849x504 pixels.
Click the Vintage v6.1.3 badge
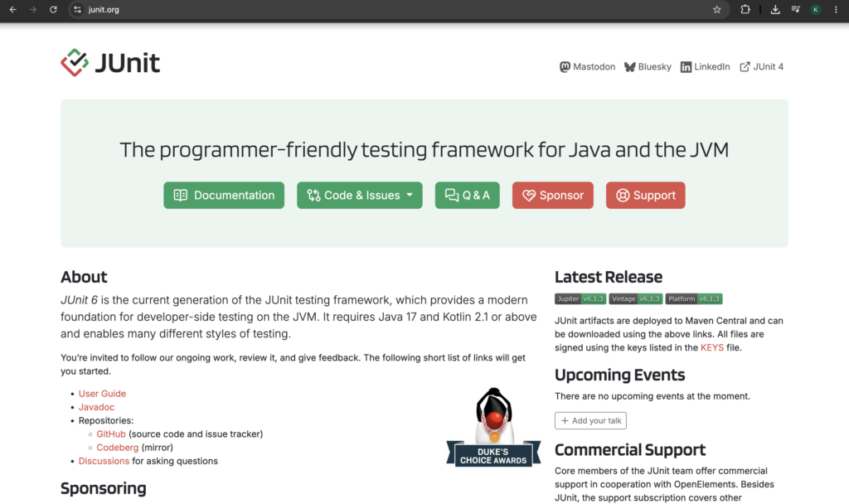(x=636, y=298)
